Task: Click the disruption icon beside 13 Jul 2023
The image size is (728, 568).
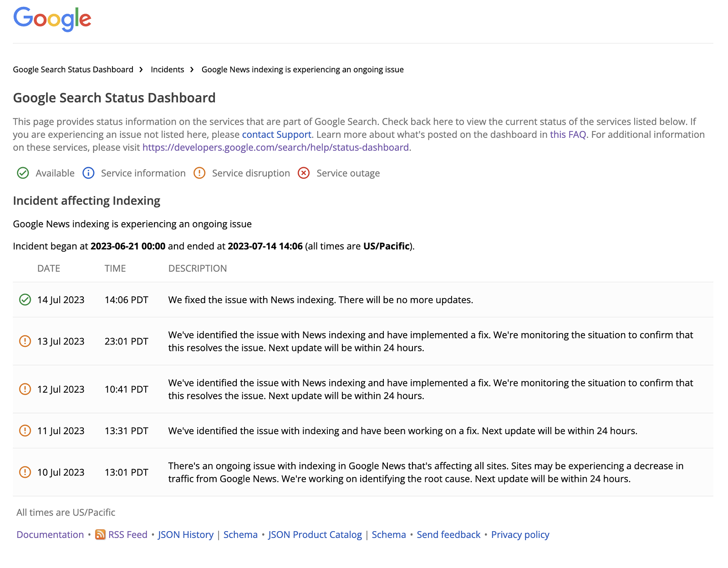Action: [25, 341]
